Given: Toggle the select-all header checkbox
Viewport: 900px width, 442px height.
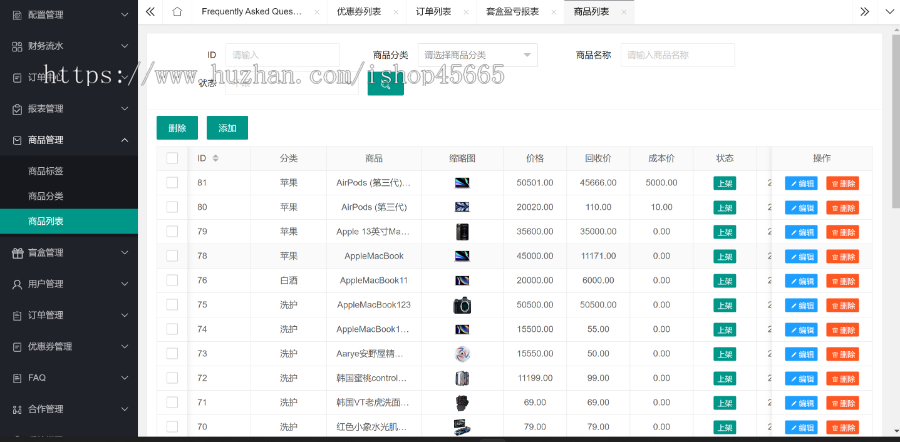Looking at the screenshot, I should coord(172,158).
